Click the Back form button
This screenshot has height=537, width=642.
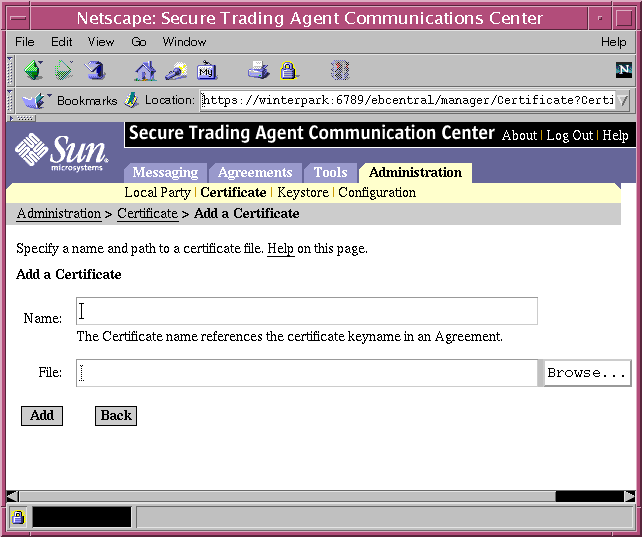coord(116,416)
